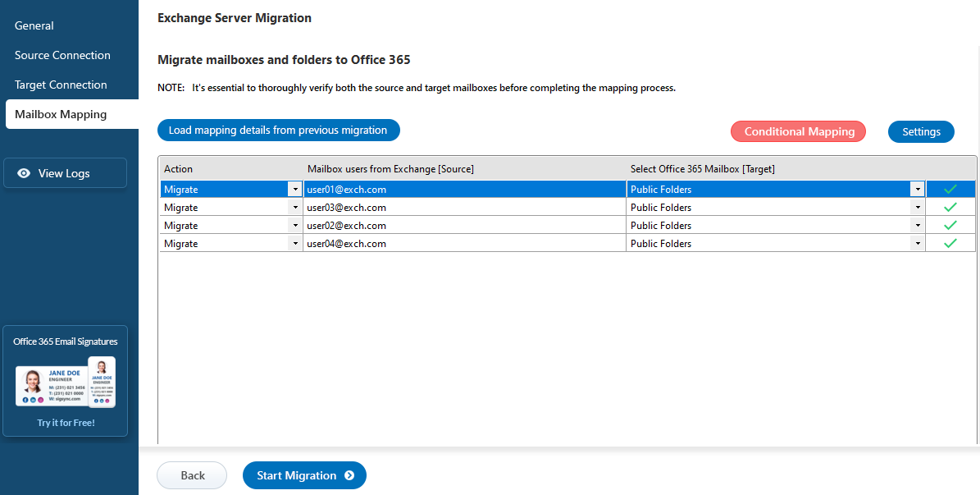Open Conditional Mapping options
This screenshot has height=495, width=980.
point(799,131)
